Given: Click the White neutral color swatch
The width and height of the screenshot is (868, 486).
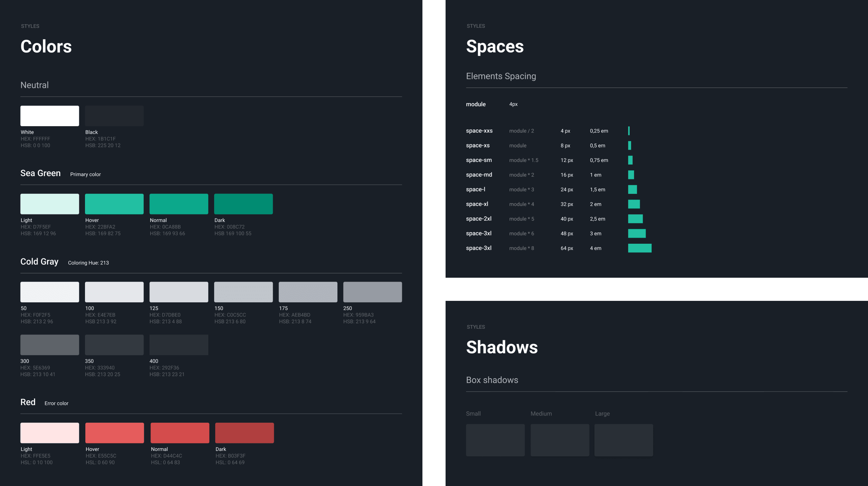Looking at the screenshot, I should [50, 116].
